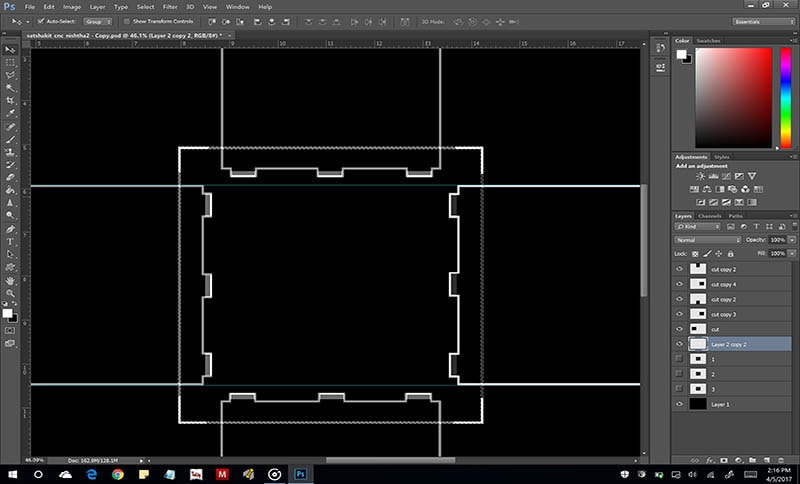Switch to the Swatches tab
Screen dimensions: 800x484
point(708,41)
